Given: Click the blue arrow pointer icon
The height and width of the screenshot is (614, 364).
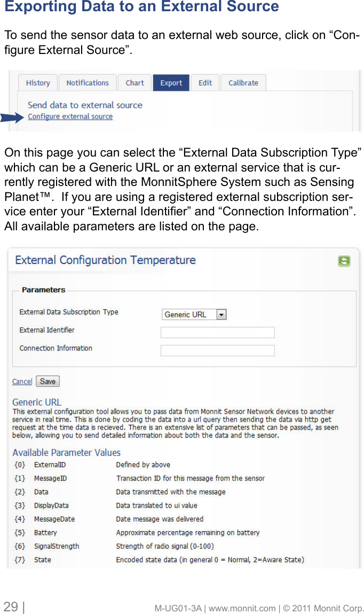Looking at the screenshot, I should click(12, 118).
